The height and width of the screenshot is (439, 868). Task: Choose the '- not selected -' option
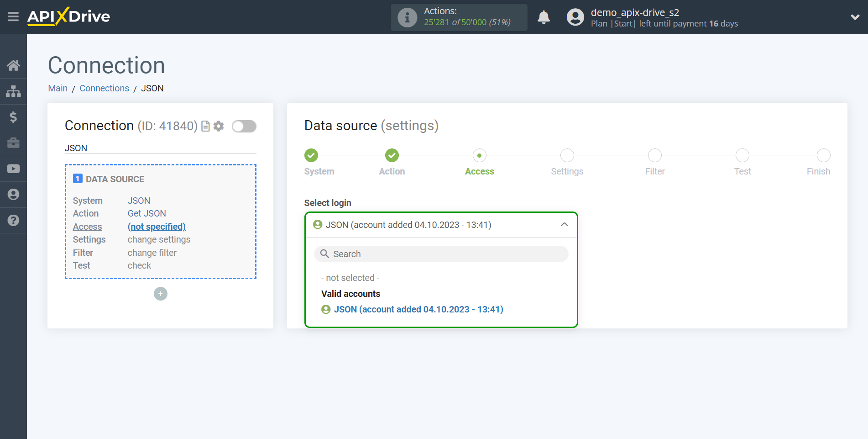(350, 278)
